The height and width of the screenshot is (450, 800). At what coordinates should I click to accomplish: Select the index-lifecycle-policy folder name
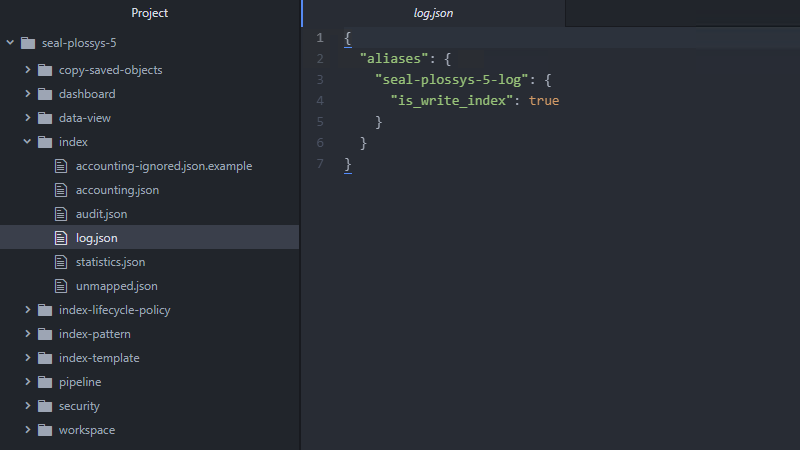click(115, 310)
